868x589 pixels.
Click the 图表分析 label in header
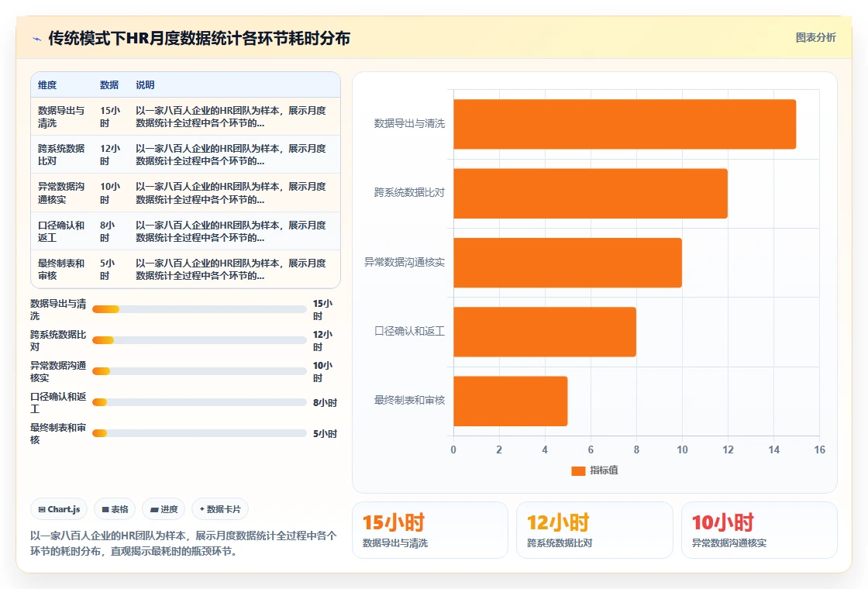tap(815, 38)
